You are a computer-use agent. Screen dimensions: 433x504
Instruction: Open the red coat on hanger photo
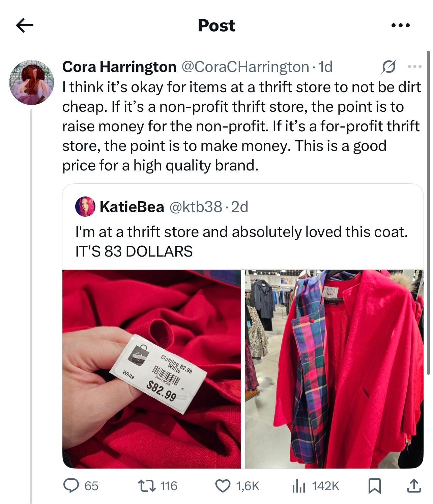[x=334, y=369]
